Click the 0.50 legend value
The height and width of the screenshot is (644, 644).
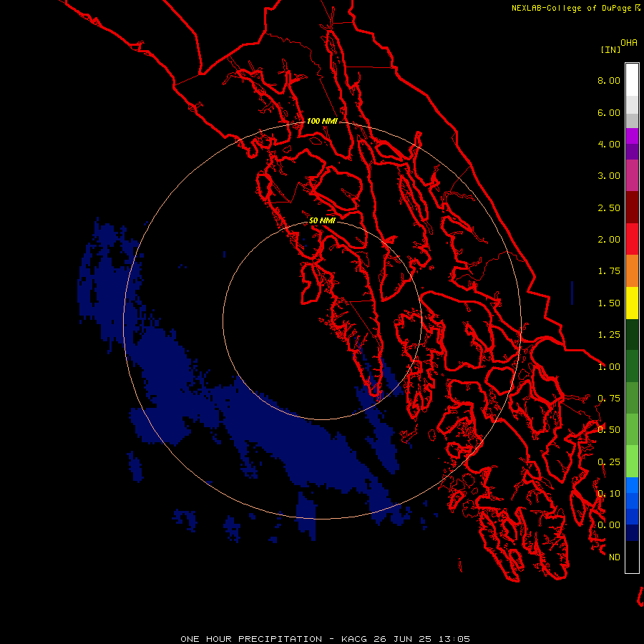point(609,430)
